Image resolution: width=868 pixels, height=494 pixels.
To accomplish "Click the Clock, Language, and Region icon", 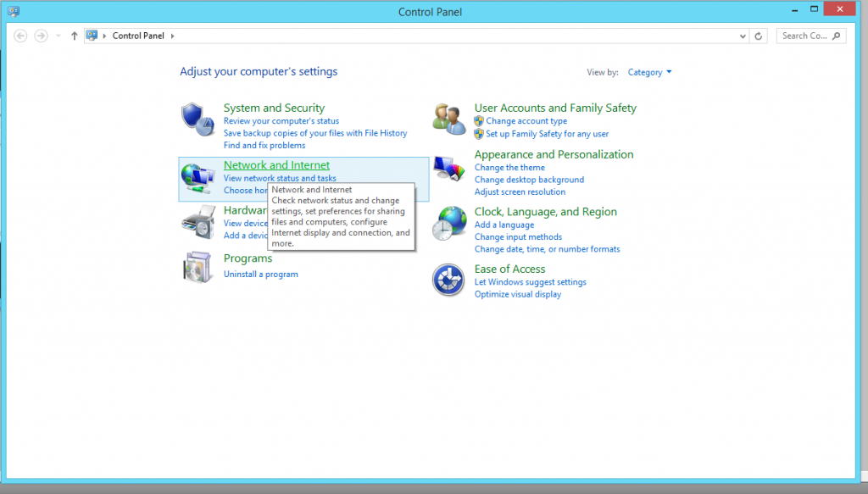I will tap(449, 224).
